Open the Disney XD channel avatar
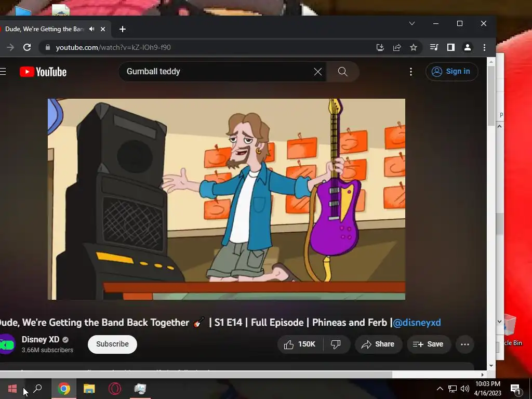This screenshot has width=532, height=399. 7,344
